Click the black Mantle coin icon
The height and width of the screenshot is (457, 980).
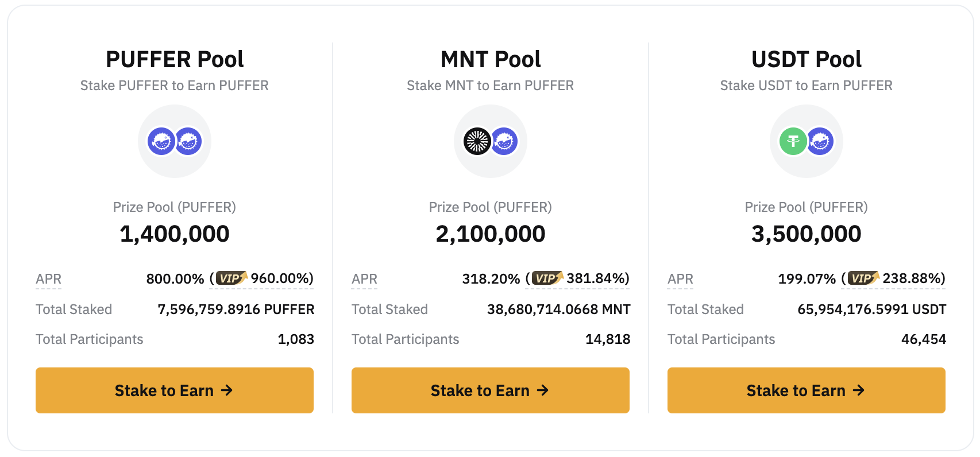click(477, 141)
